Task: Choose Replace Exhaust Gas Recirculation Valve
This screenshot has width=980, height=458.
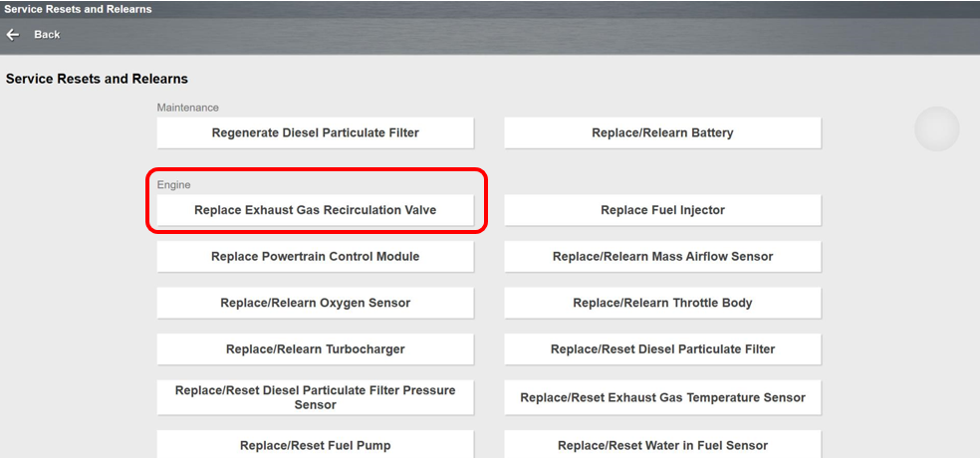Action: [x=315, y=210]
